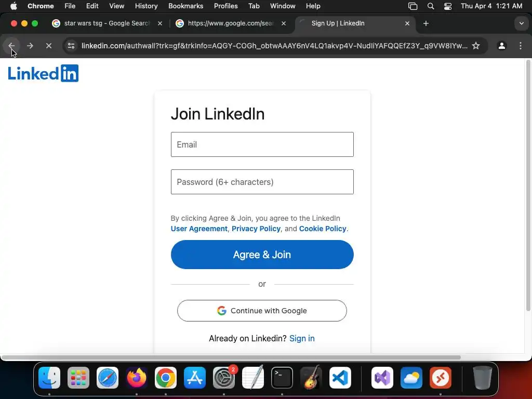This screenshot has width=532, height=399.
Task: Open Visual Studio from the Dock
Action: coord(382,378)
